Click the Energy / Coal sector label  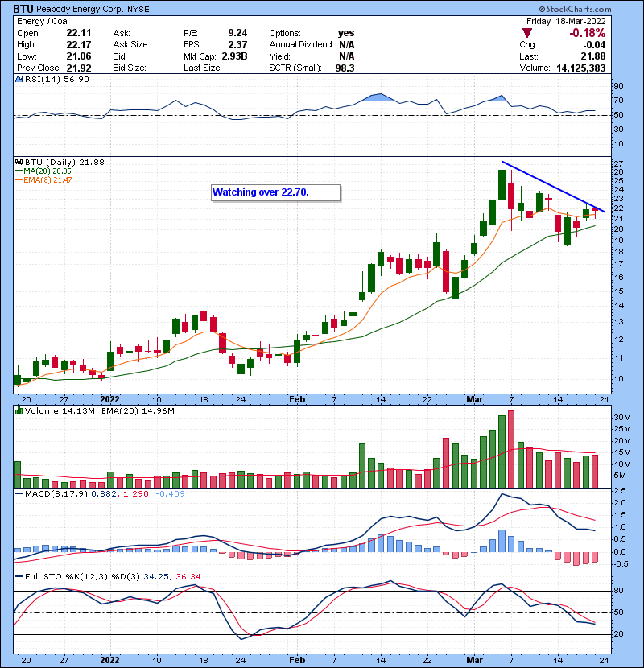point(43,21)
